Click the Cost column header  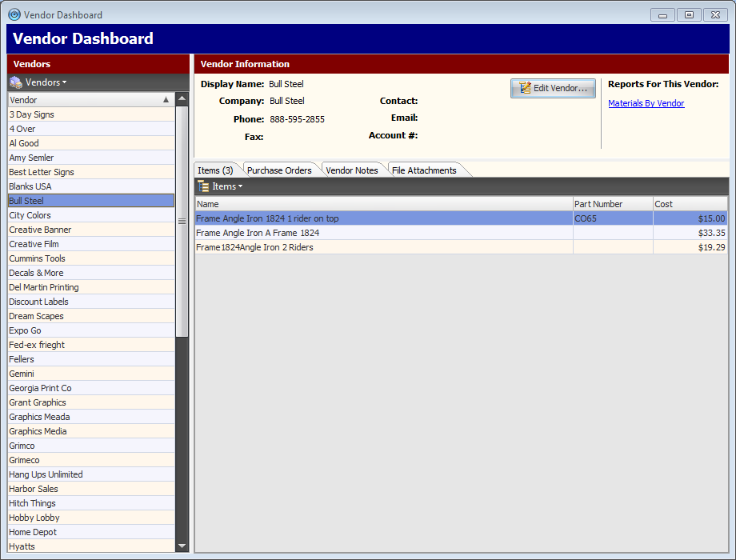click(689, 204)
